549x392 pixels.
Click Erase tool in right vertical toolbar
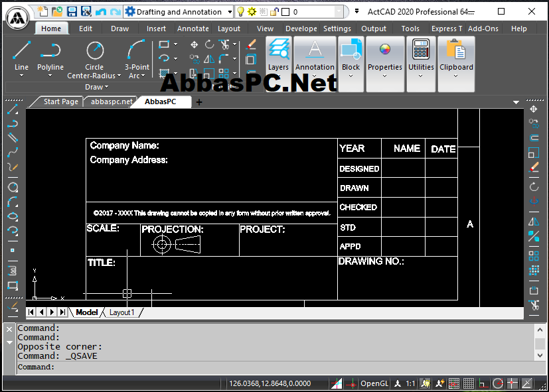(534, 167)
